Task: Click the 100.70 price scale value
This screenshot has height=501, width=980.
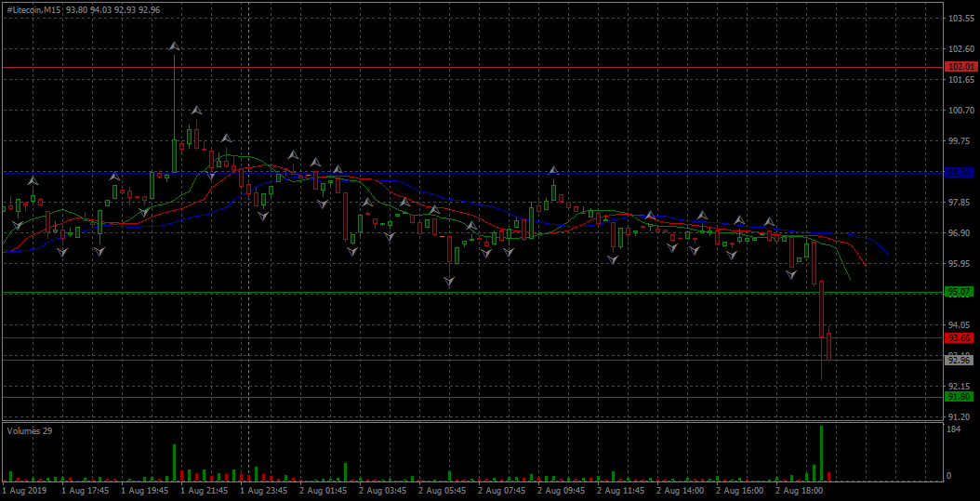Action: point(961,111)
